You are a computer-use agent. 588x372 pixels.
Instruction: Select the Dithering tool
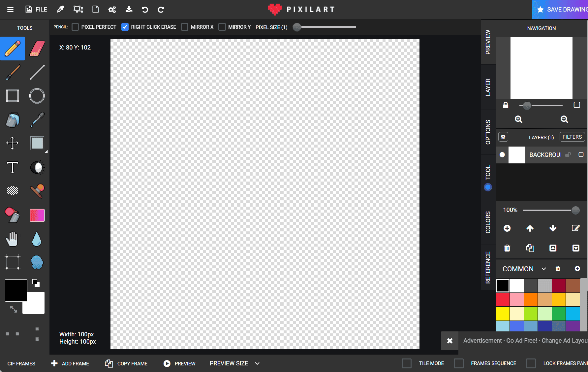point(12,191)
